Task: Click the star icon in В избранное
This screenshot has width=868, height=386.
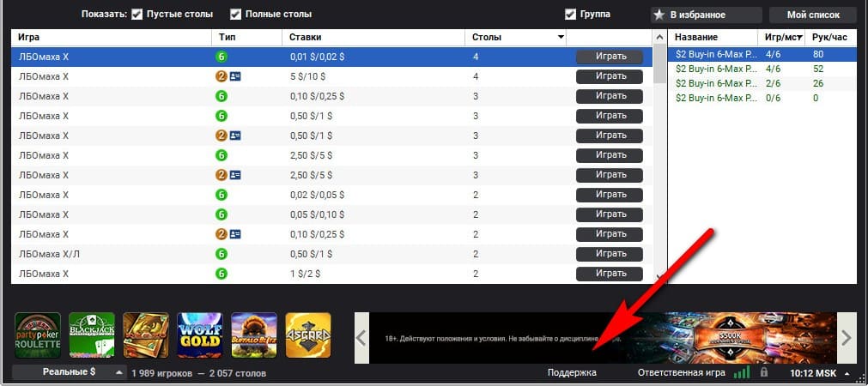Action: pos(659,15)
